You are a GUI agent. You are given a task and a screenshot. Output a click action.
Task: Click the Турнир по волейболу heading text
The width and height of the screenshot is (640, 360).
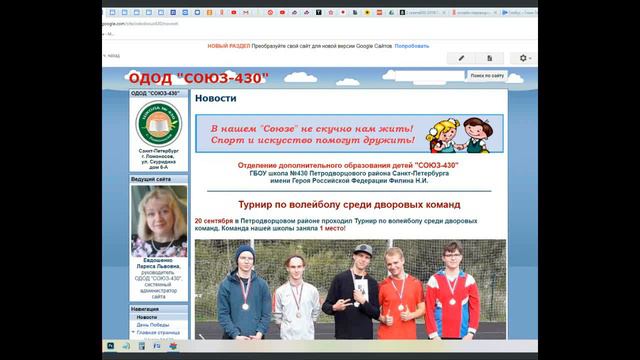349,204
